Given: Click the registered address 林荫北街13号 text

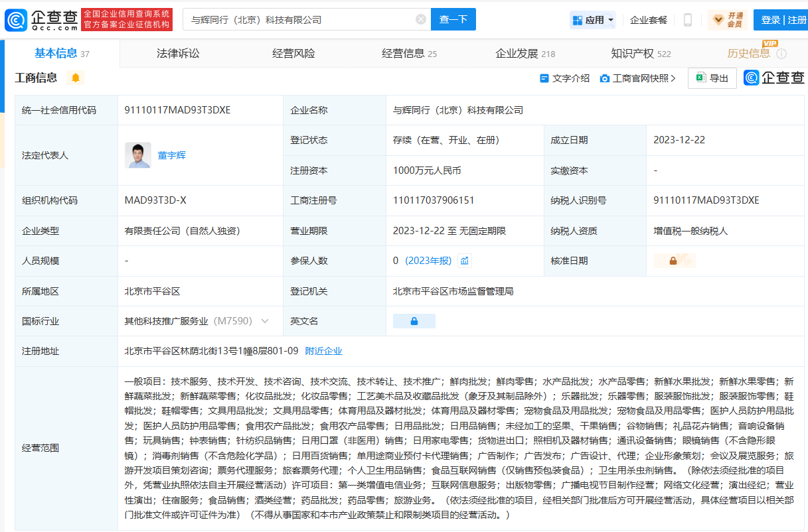Looking at the screenshot, I should coord(210,351).
